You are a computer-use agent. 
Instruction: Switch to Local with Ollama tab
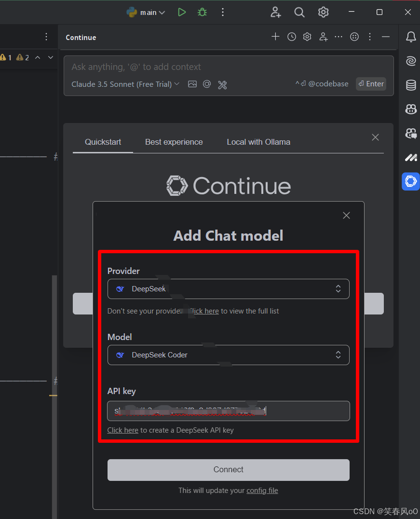pyautogui.click(x=258, y=142)
